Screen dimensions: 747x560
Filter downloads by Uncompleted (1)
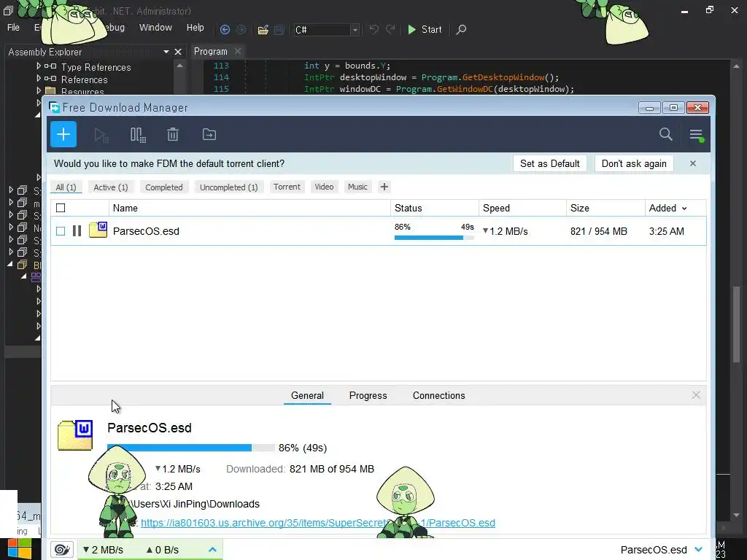coord(228,187)
